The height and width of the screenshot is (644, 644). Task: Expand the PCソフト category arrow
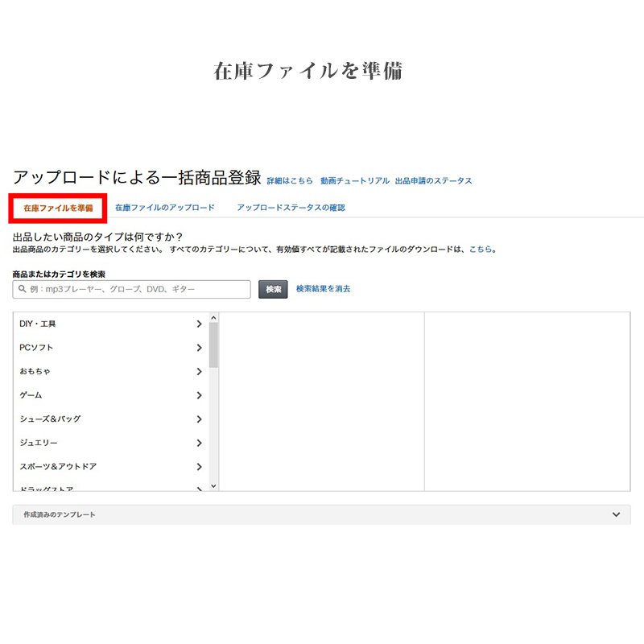click(199, 348)
